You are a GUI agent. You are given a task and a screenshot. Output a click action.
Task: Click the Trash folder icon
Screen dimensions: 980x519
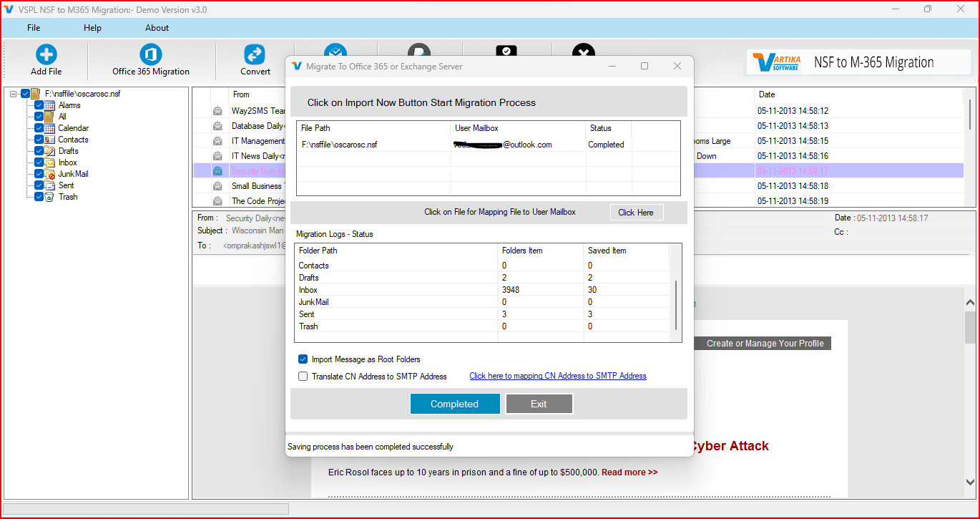(50, 197)
